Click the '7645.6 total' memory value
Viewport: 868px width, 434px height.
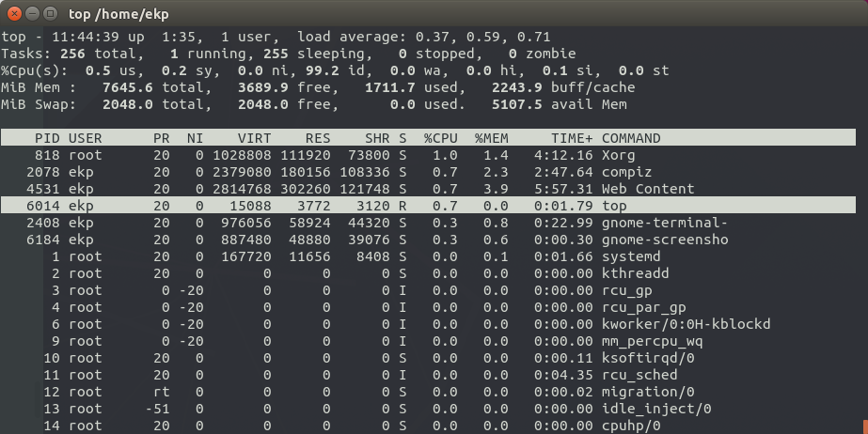pyautogui.click(x=155, y=87)
